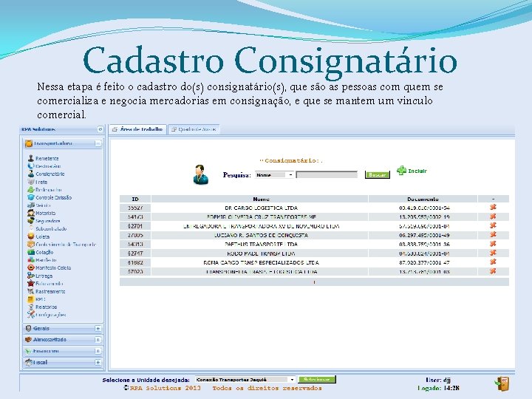This screenshot has width=532, height=399.
Task: Expand the Financeiro section
Action: [x=98, y=351]
